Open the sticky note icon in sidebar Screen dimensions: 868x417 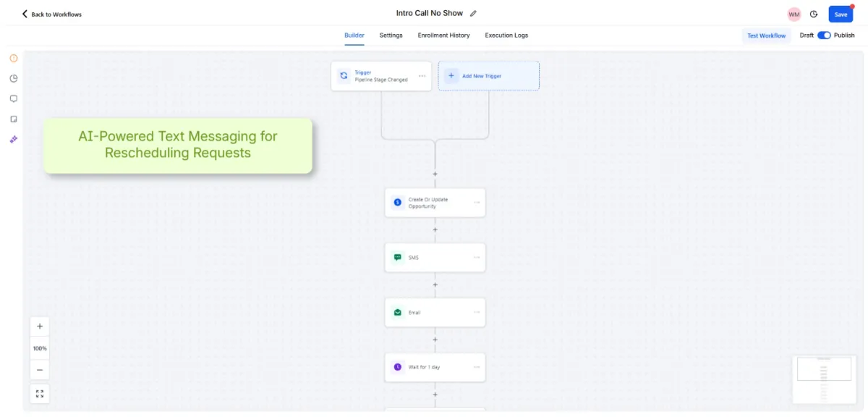[x=14, y=119]
